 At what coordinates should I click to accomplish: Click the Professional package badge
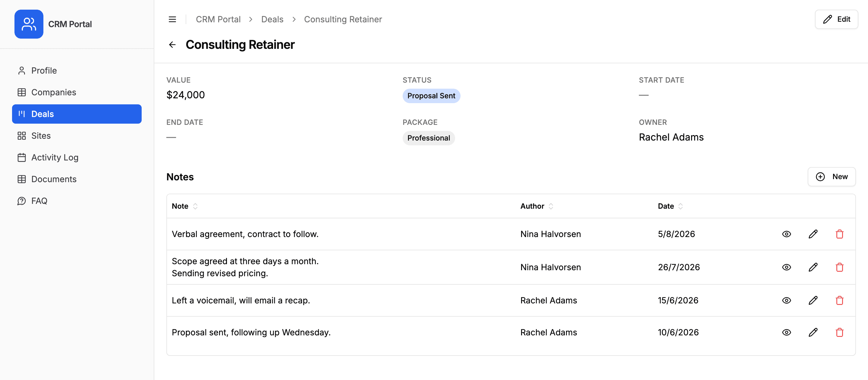point(428,138)
